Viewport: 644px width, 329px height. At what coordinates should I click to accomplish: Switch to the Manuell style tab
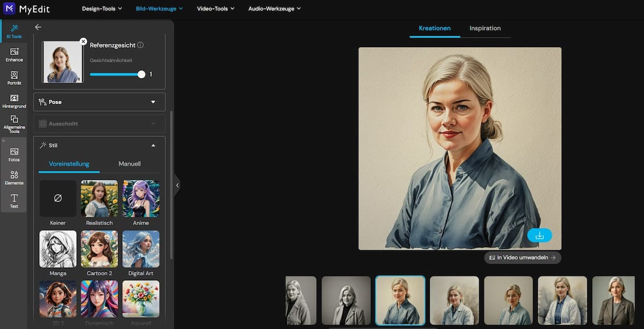pos(129,164)
